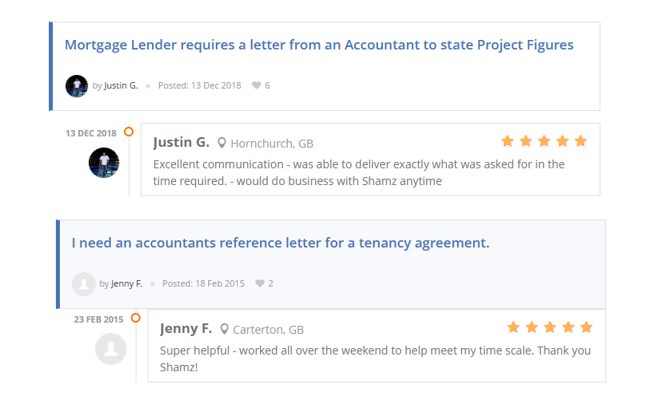The image size is (654, 410).
Task: Click the orange timeline marker for 13 Dec 2018
Action: point(129,132)
